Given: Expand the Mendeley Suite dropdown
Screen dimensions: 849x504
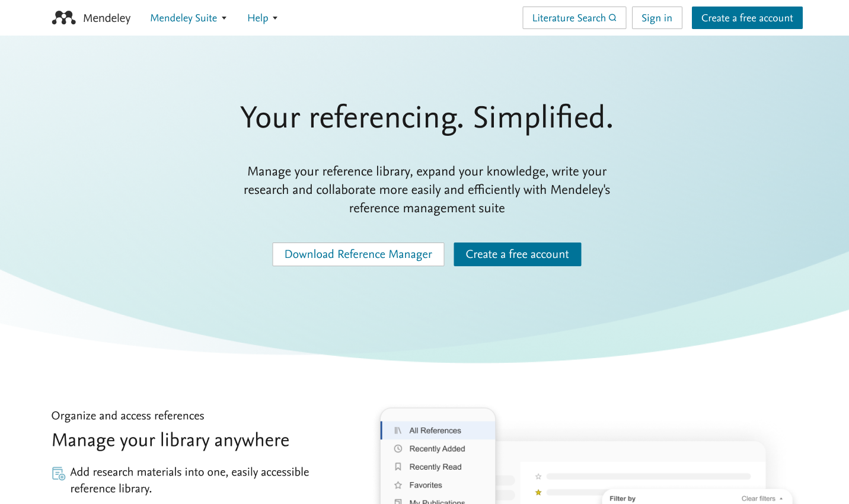Looking at the screenshot, I should tap(188, 18).
